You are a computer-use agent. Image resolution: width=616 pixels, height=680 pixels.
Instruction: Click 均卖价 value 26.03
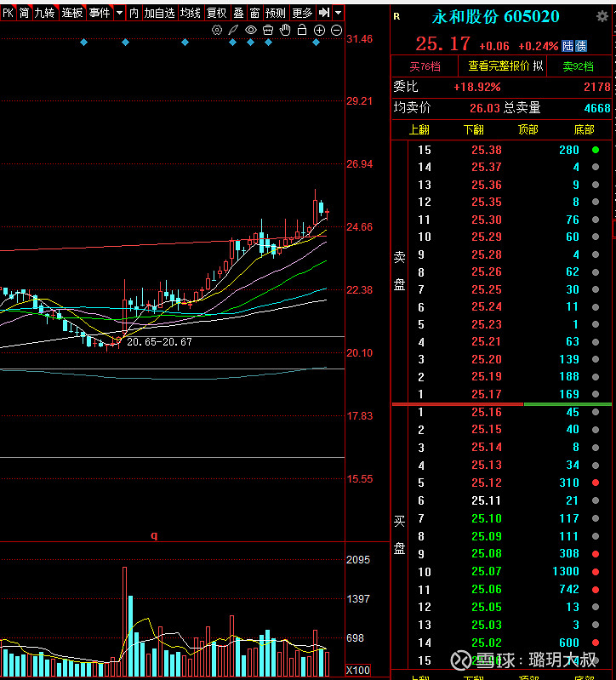[485, 108]
